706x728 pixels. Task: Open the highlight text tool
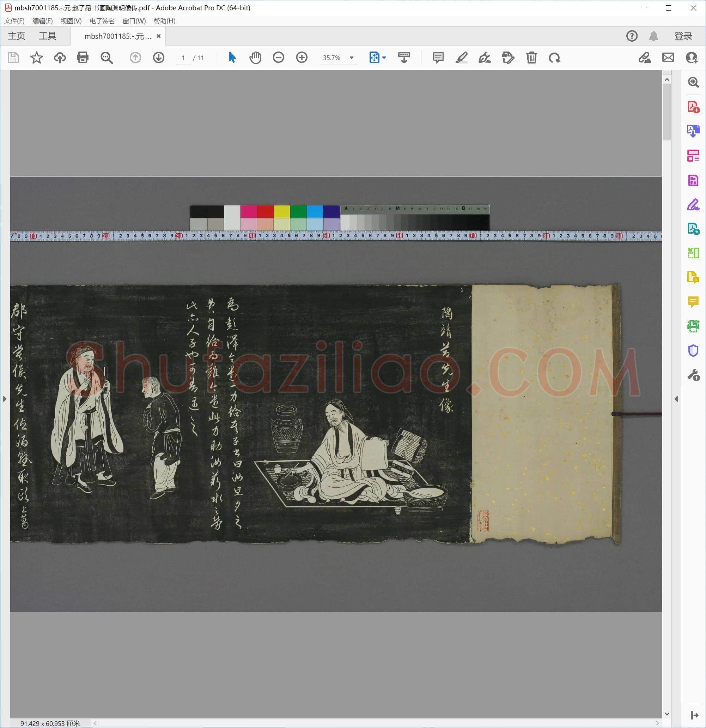pyautogui.click(x=461, y=58)
